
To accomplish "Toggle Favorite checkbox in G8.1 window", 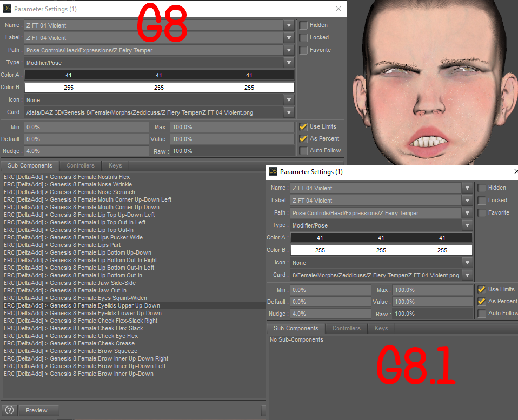I will [x=482, y=212].
